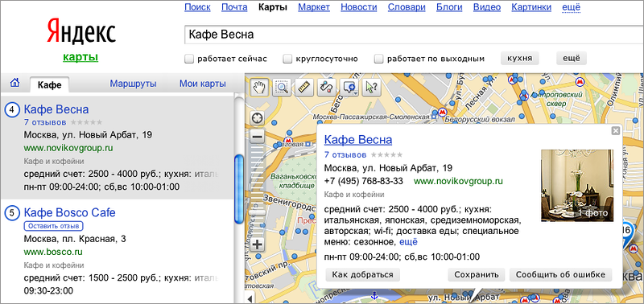Screen dimensions: 644x304
Task: Click star rating under list Кафе Весна
Action: pyautogui.click(x=86, y=122)
